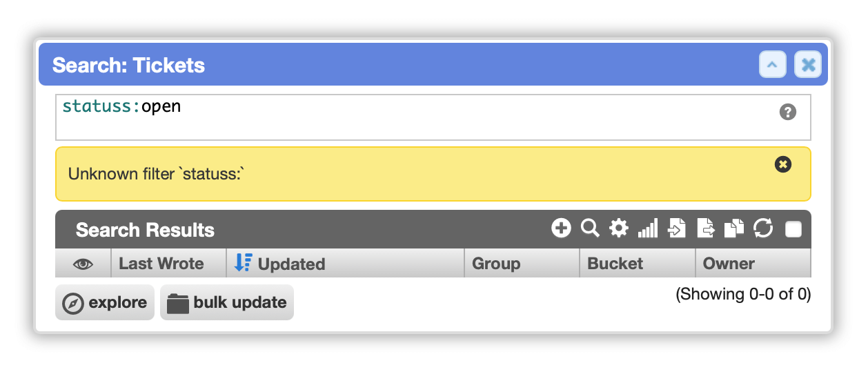This screenshot has height=381, width=868.
Task: Add a new item with the plus icon
Action: tap(561, 228)
